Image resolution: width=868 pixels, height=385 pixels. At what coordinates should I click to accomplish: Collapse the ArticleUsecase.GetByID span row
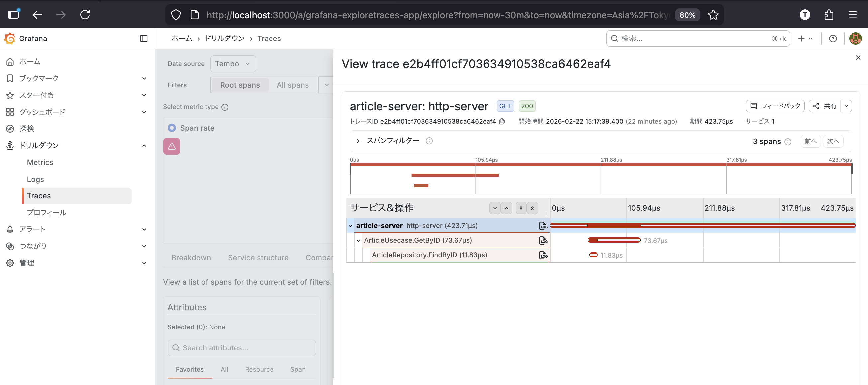point(358,240)
